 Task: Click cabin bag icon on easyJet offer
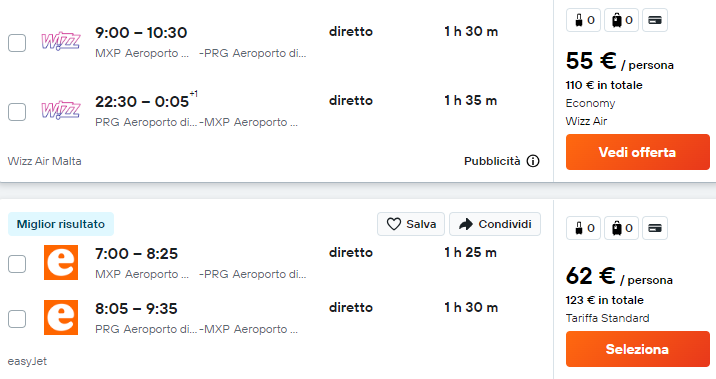tap(579, 228)
